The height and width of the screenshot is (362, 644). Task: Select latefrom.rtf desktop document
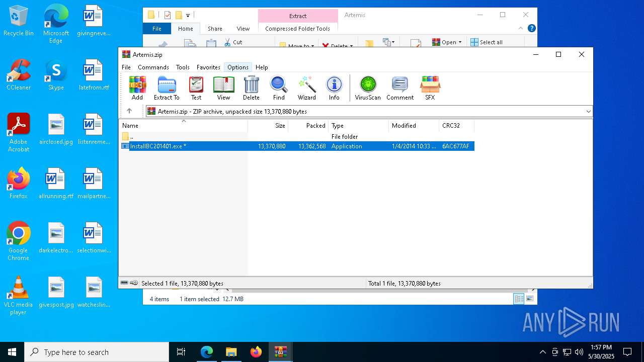click(x=94, y=75)
